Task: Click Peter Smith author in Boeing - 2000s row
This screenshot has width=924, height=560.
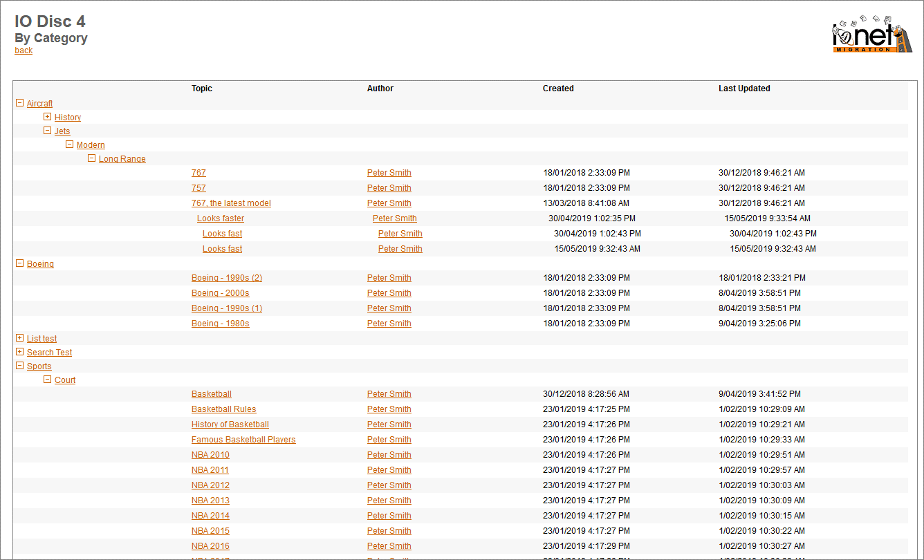Action: coord(389,293)
